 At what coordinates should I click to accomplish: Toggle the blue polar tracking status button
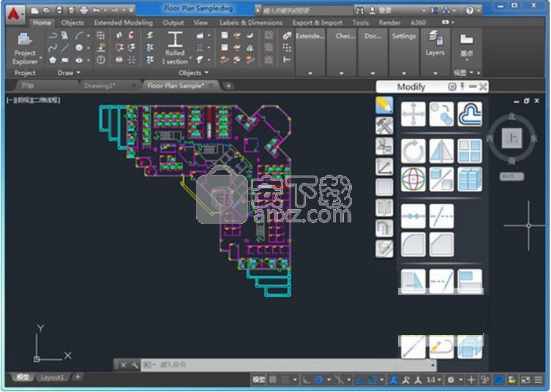[x=319, y=380]
